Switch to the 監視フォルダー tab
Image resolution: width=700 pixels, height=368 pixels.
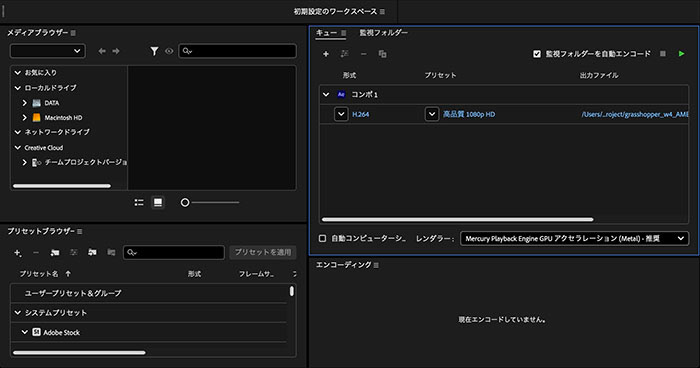pyautogui.click(x=383, y=33)
